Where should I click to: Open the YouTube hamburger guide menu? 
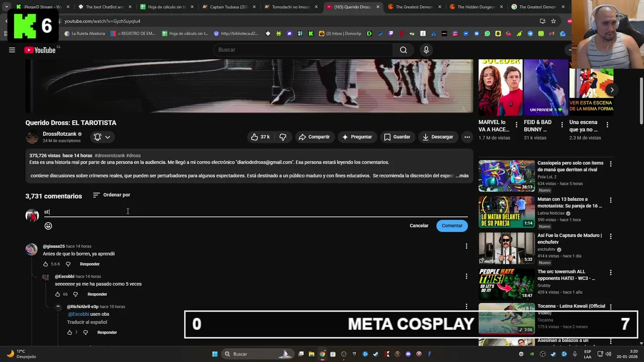tap(12, 50)
